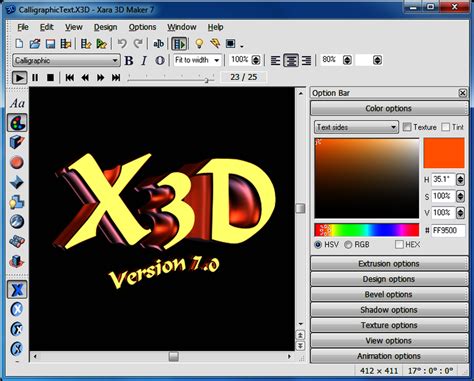The height and width of the screenshot is (381, 474).
Task: Adjust the 100% font size stepper
Action: pyautogui.click(x=256, y=60)
